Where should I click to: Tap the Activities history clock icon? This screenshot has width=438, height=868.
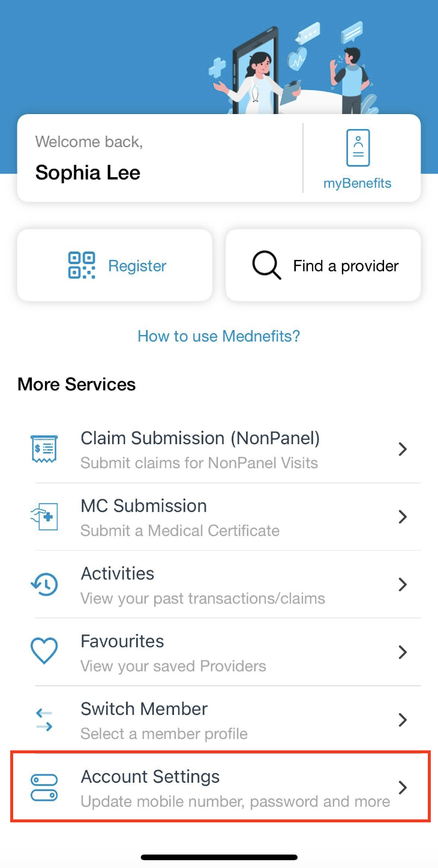point(44,585)
